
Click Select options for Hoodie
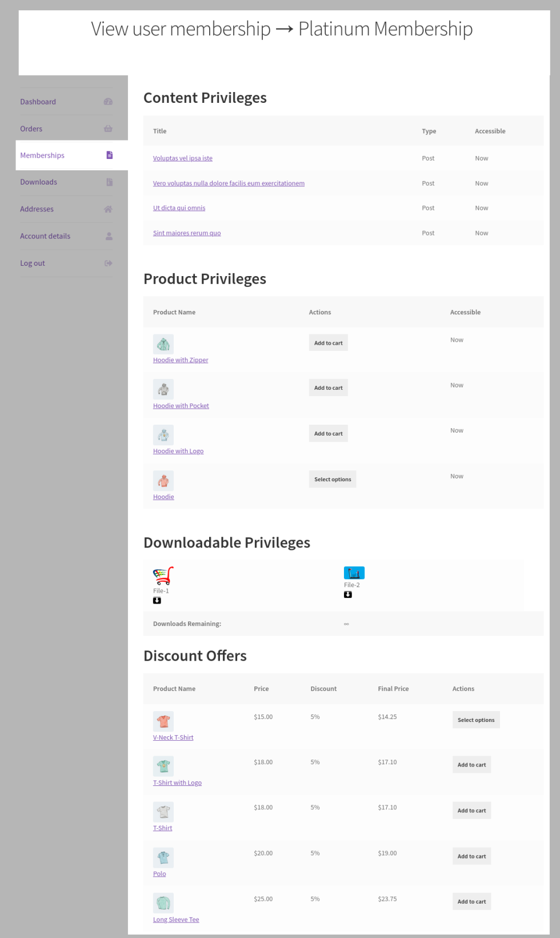click(x=333, y=480)
